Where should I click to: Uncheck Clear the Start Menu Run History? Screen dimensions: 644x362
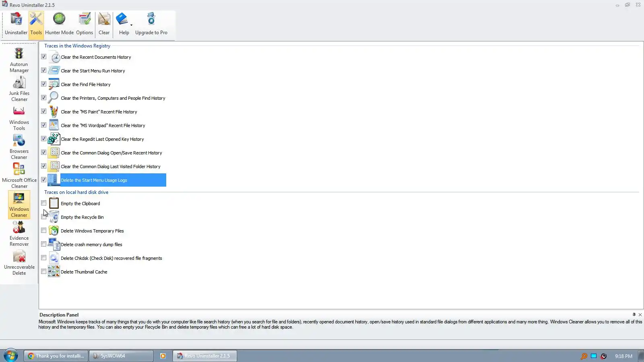(x=43, y=70)
